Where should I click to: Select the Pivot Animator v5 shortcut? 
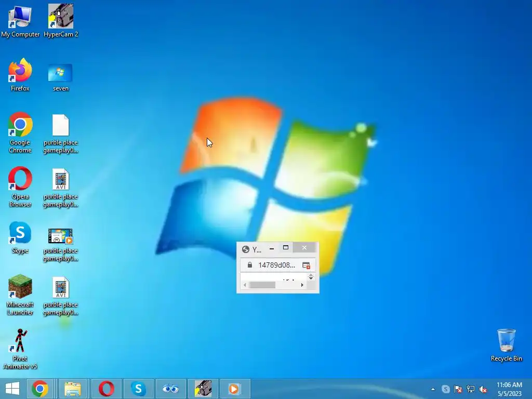tap(20, 349)
